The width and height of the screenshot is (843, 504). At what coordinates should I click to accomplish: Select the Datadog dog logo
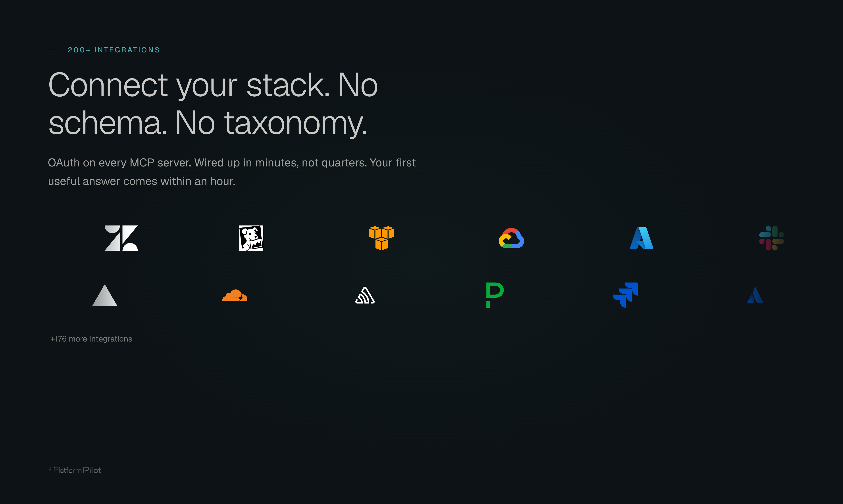(251, 238)
